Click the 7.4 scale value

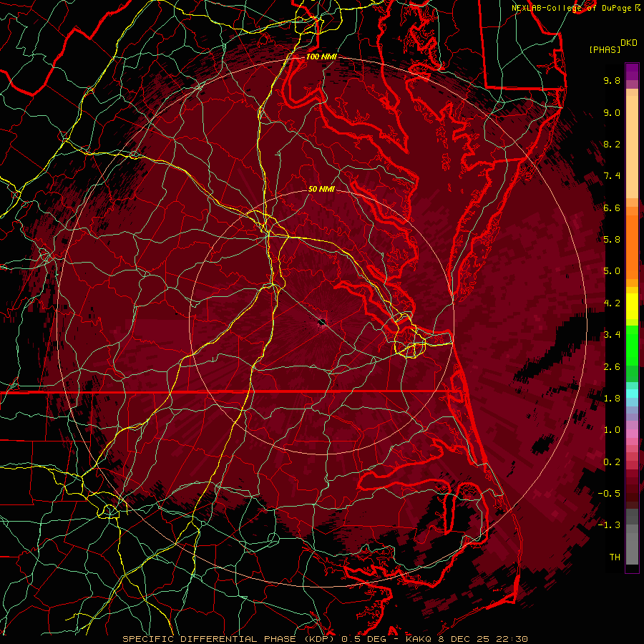point(612,176)
